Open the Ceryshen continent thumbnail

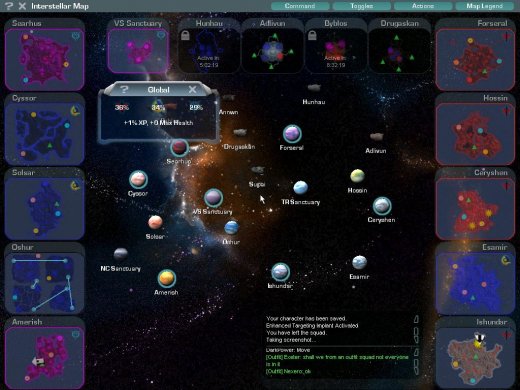(x=475, y=209)
